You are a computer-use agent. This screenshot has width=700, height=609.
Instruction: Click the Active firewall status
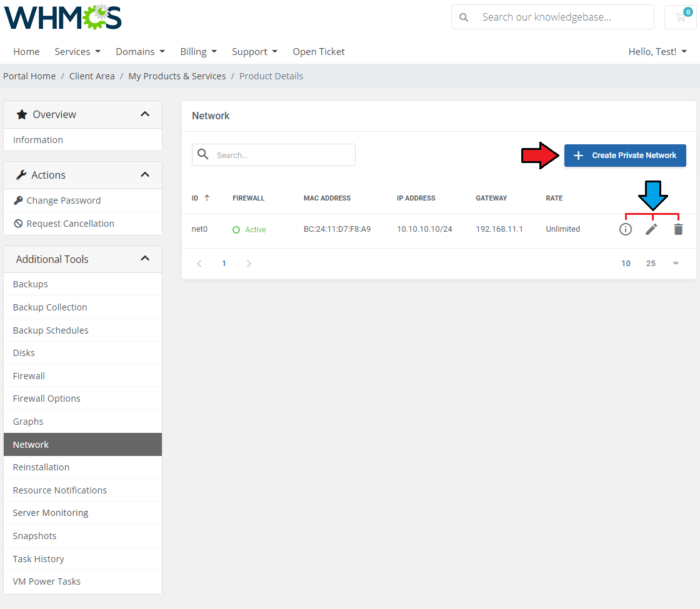tap(249, 230)
